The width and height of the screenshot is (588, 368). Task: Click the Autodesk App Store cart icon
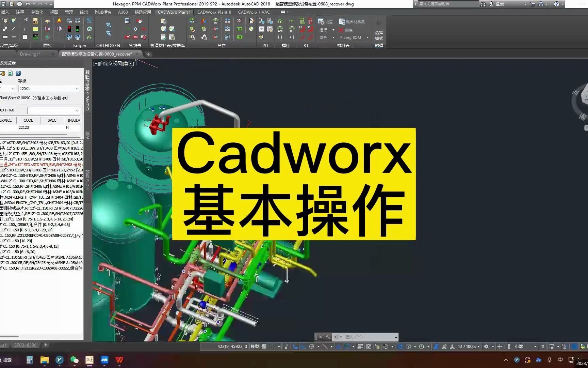coord(533,4)
